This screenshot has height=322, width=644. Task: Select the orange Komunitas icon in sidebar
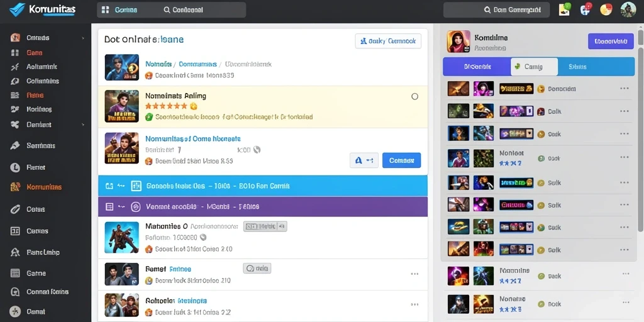click(x=15, y=187)
